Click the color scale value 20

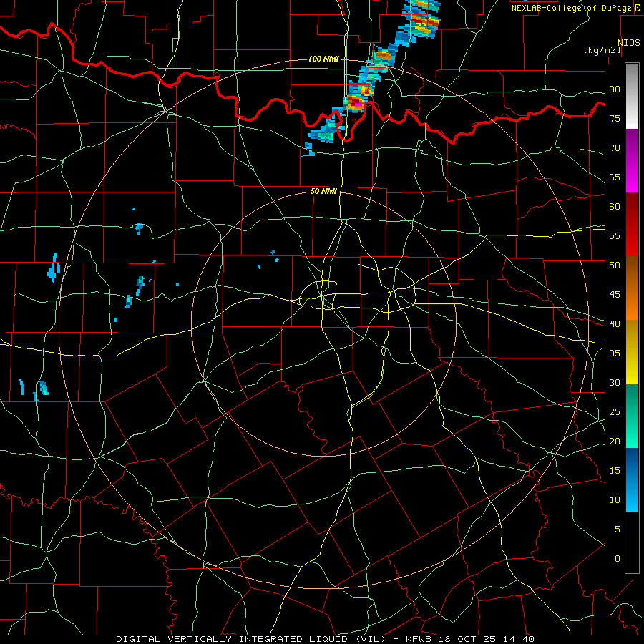[615, 441]
